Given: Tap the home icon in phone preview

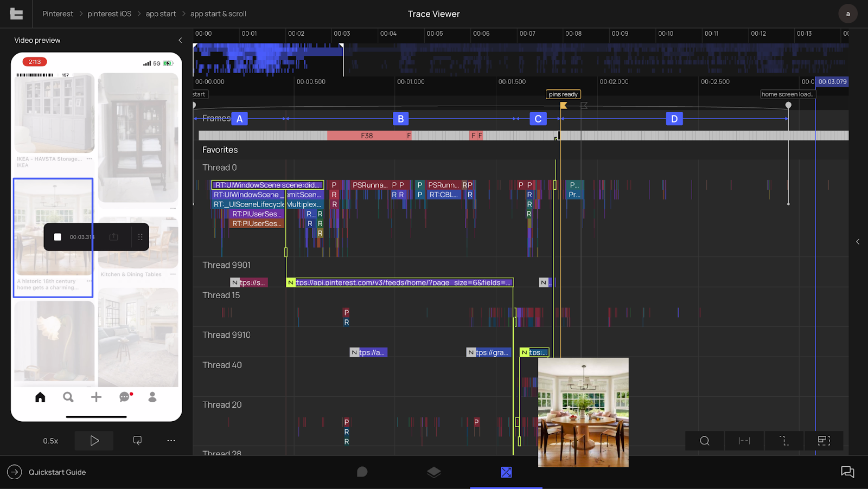Looking at the screenshot, I should click(x=40, y=397).
